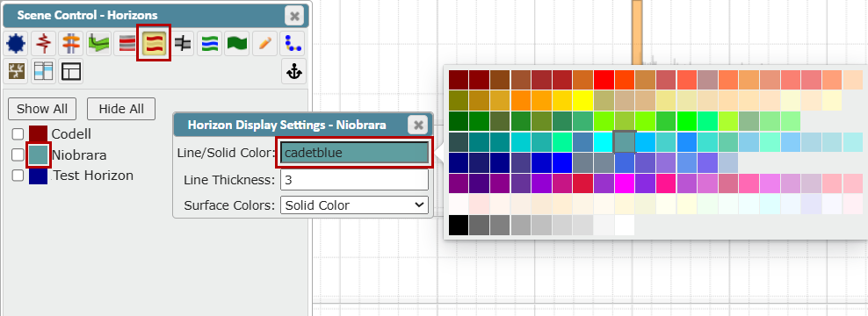Select the brown branching pattern icon
This screenshot has height=316, width=868.
point(16,71)
